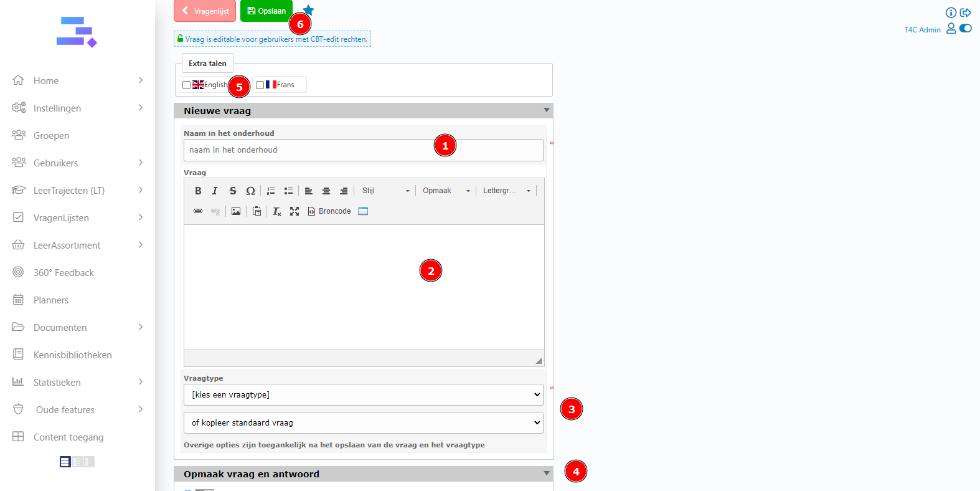Open the 'of kopieer standaard vraag' dropdown
This screenshot has width=980, height=491.
click(x=364, y=422)
